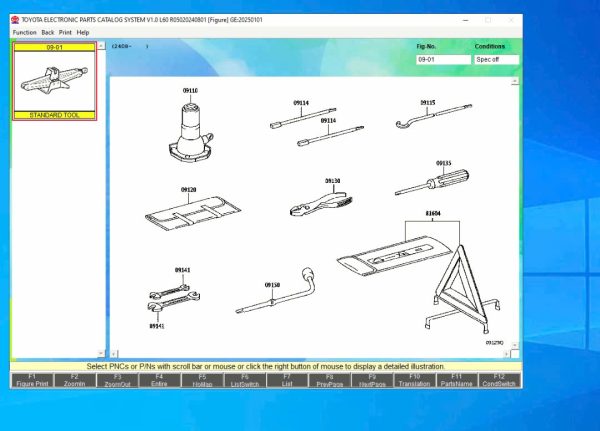Click the F10 Translation button
This screenshot has height=431, width=600.
[414, 380]
